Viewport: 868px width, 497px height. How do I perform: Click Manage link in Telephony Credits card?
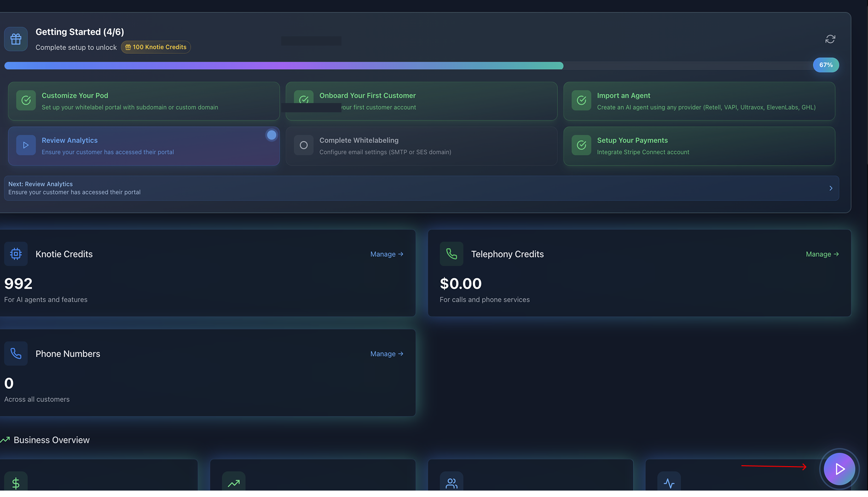822,254
